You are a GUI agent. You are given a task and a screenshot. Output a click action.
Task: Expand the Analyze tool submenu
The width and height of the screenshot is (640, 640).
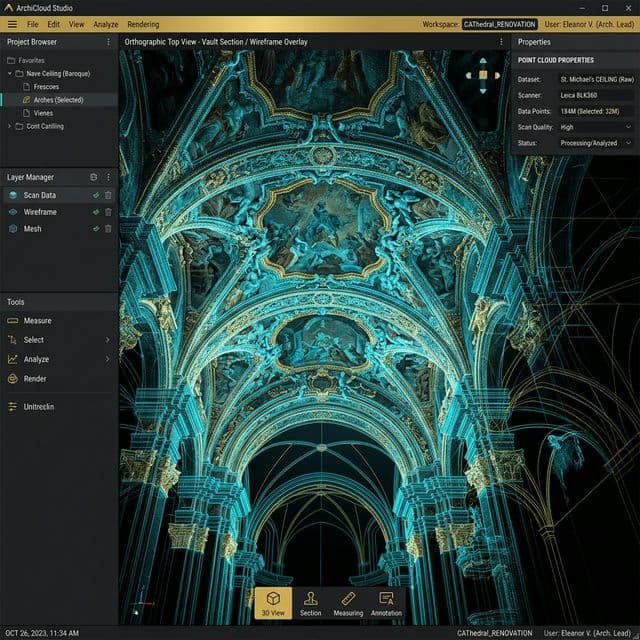(x=107, y=359)
